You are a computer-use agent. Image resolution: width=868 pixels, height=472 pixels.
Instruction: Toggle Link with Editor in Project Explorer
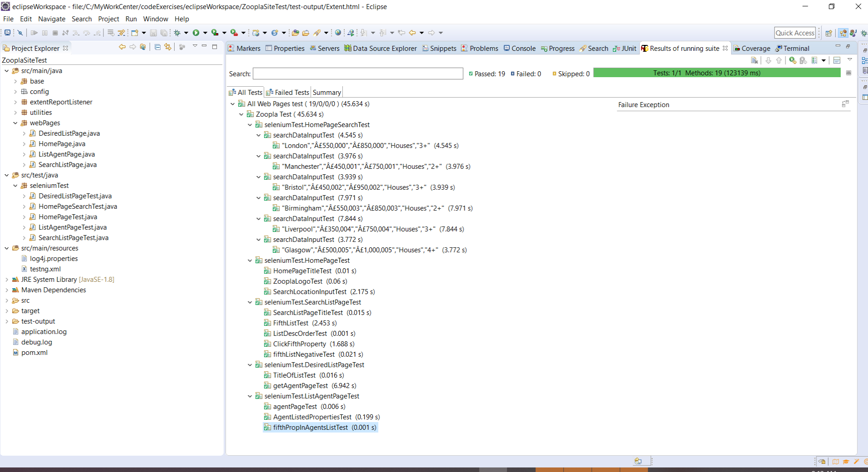point(167,47)
